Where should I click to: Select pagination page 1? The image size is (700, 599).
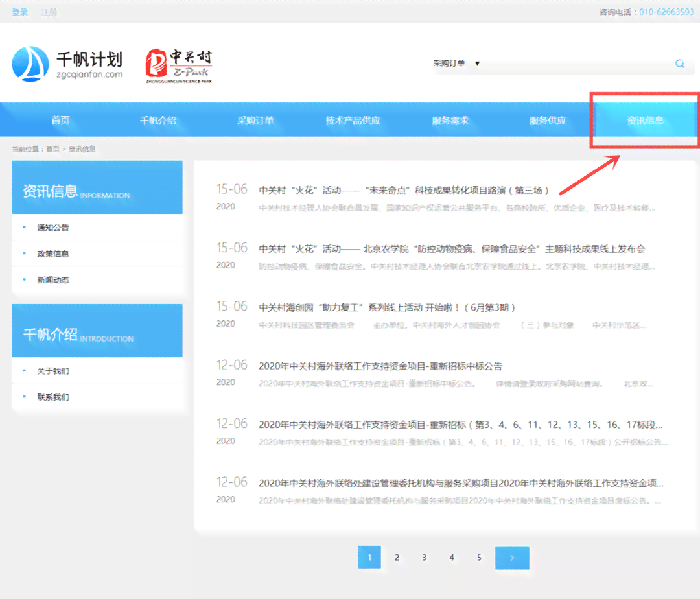point(369,557)
